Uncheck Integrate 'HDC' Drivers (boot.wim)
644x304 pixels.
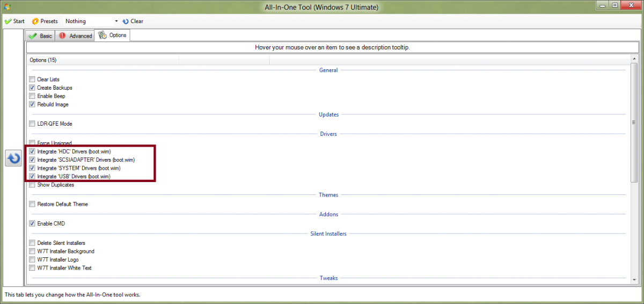32,151
